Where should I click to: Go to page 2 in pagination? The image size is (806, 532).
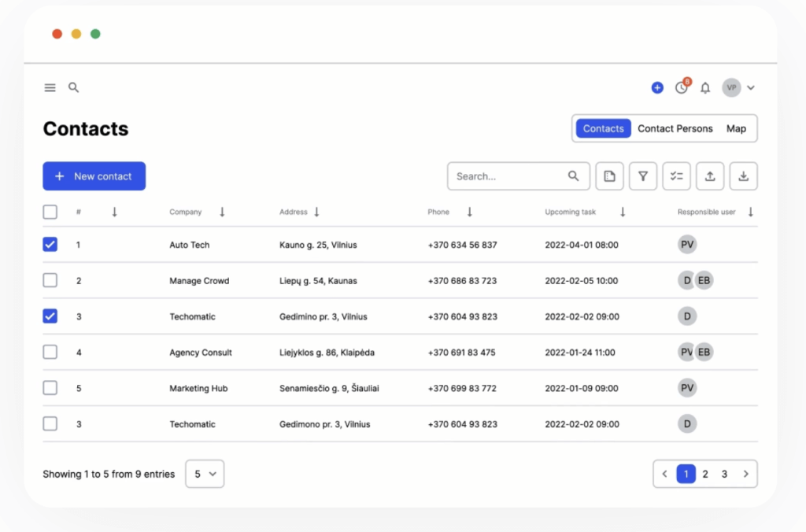pyautogui.click(x=705, y=474)
